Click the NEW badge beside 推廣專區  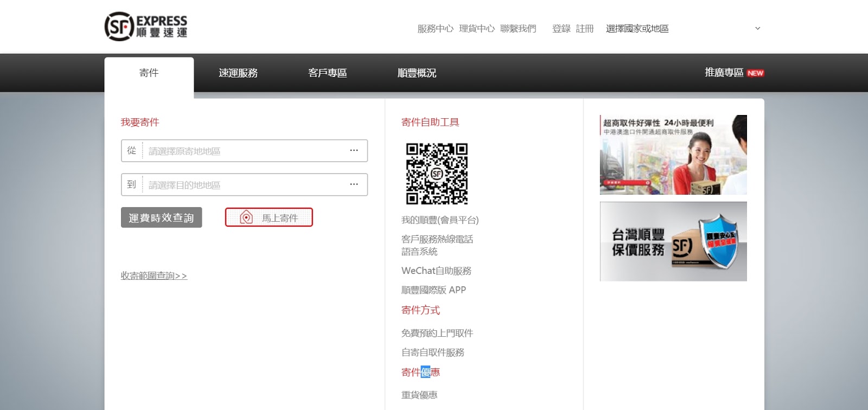(x=755, y=73)
